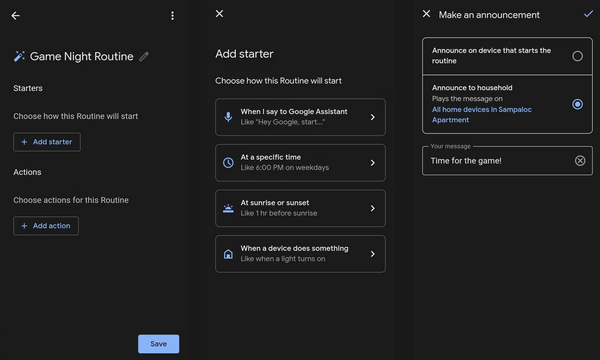600x360 pixels.
Task: Click the "Like 6:00 PM on weekdays" hint
Action: point(285,168)
